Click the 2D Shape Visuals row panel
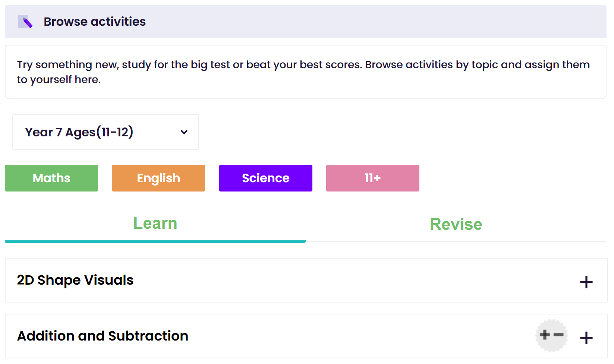This screenshot has height=364, width=614. click(x=306, y=280)
